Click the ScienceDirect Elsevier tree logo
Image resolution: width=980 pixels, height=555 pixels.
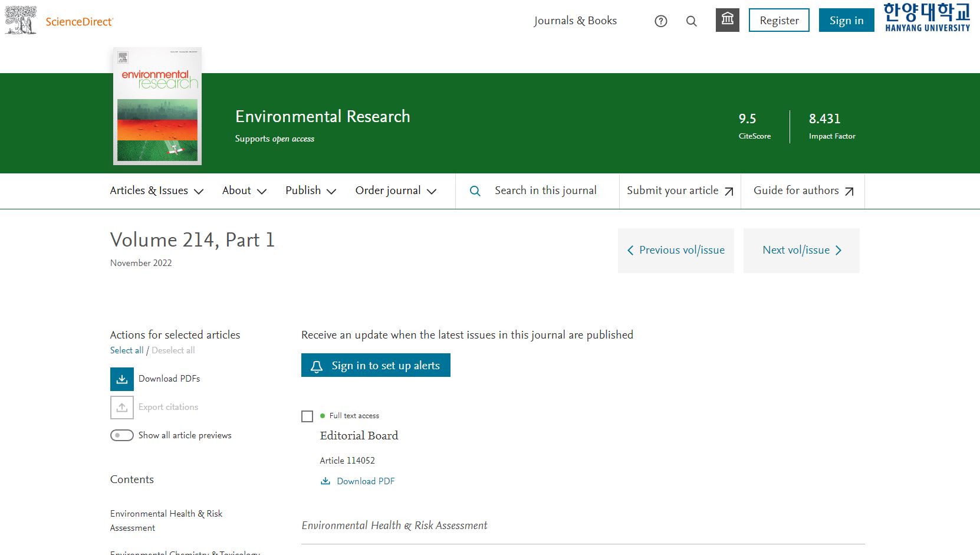click(21, 21)
